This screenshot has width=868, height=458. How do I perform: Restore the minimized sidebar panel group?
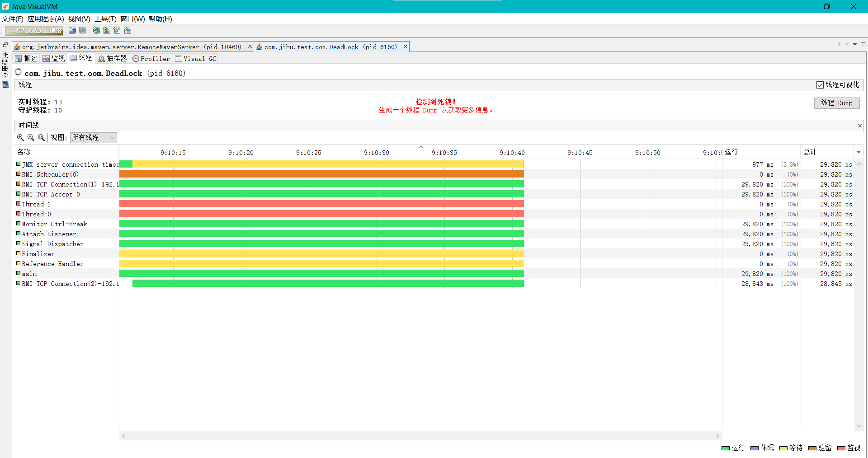point(5,45)
